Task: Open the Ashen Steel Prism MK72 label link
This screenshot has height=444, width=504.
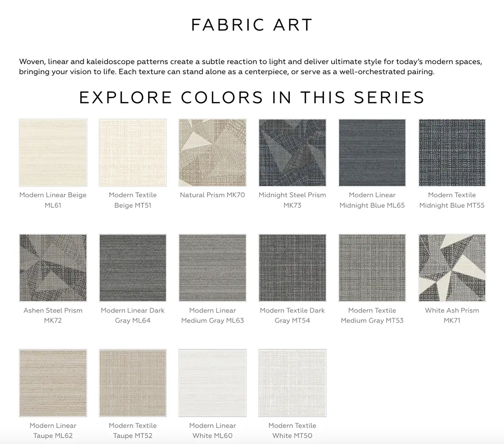Action: 53,315
